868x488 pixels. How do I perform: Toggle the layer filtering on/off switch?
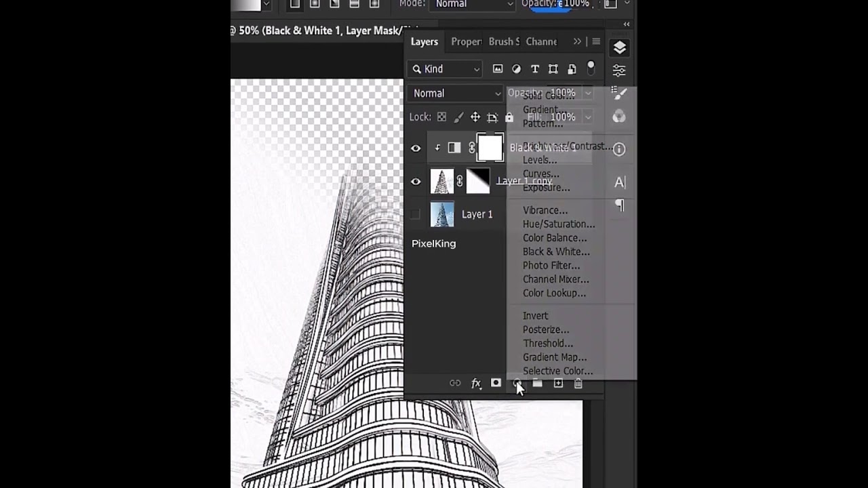click(591, 68)
